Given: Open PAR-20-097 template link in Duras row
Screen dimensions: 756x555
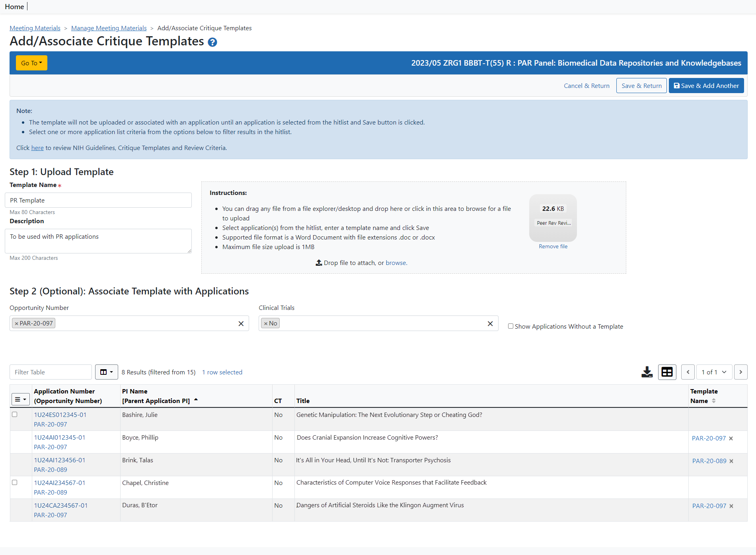Looking at the screenshot, I should click(x=709, y=506).
